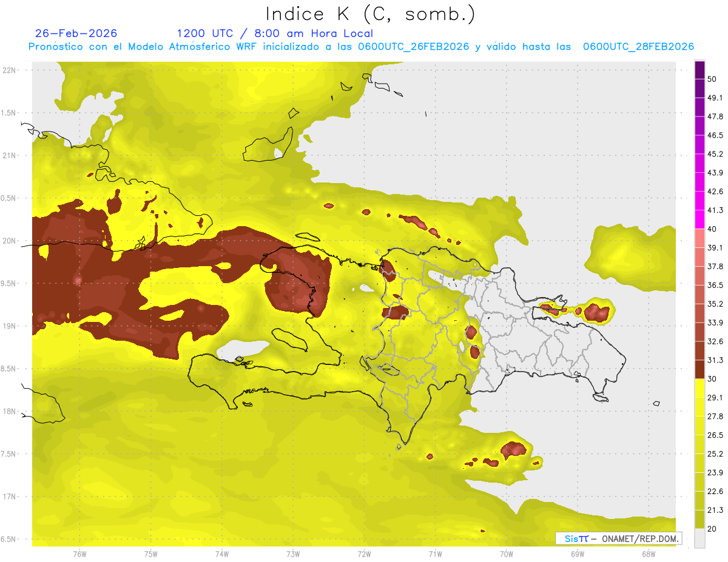This screenshot has height=562, width=728.
Task: Click the "36.5" color scale label
Action: (715, 286)
